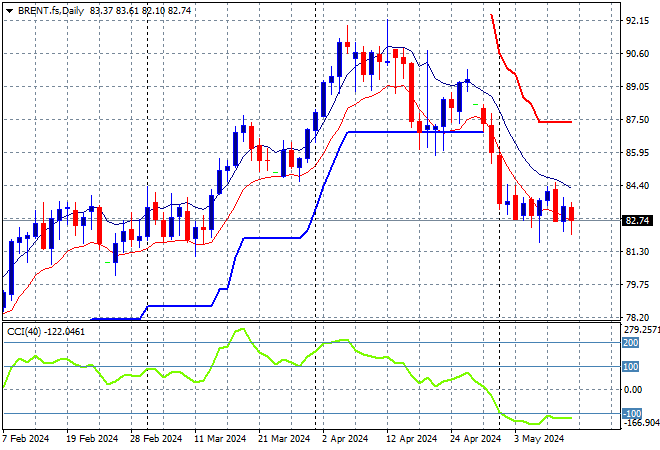The height and width of the screenshot is (450, 660).
Task: Click the 78.20 price axis label
Action: [637, 317]
